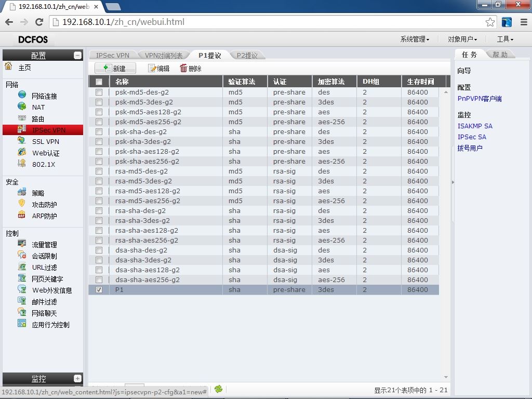Select the 任务 tab in right panel
The height and width of the screenshot is (399, 532).
(x=470, y=54)
